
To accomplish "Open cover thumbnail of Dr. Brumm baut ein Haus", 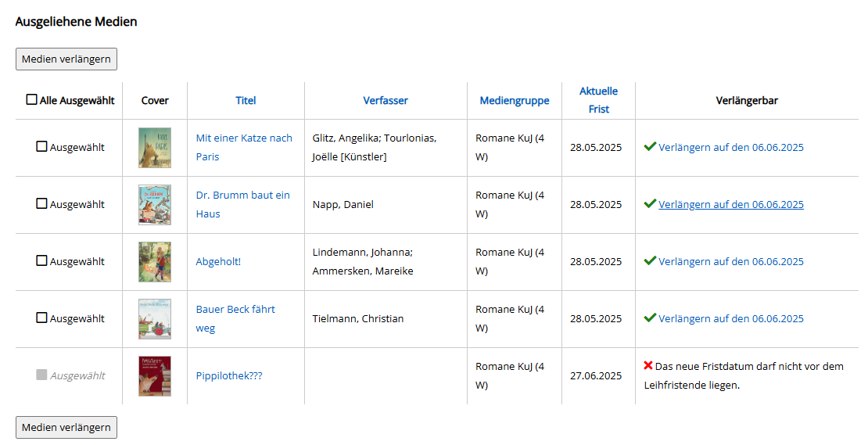I will click(x=155, y=205).
